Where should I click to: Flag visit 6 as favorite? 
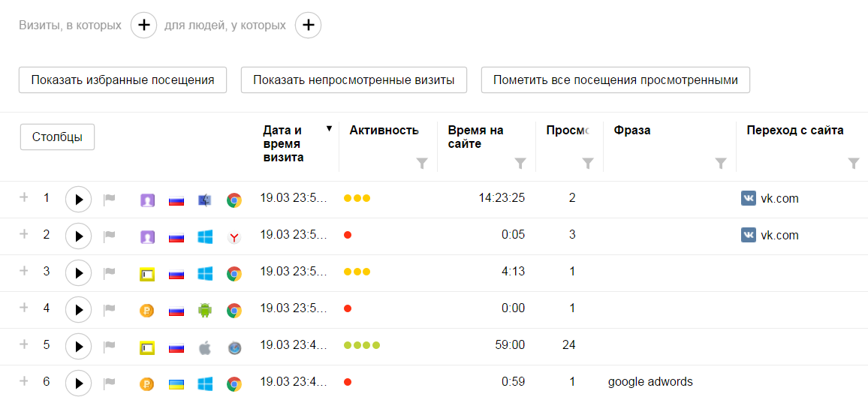(x=110, y=383)
